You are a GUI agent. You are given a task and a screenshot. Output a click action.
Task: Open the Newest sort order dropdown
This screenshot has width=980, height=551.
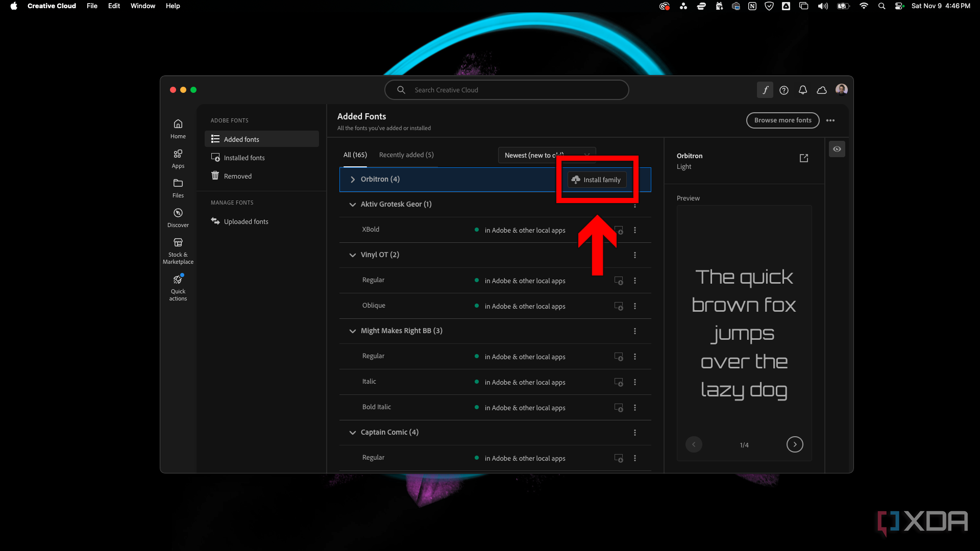coord(546,155)
